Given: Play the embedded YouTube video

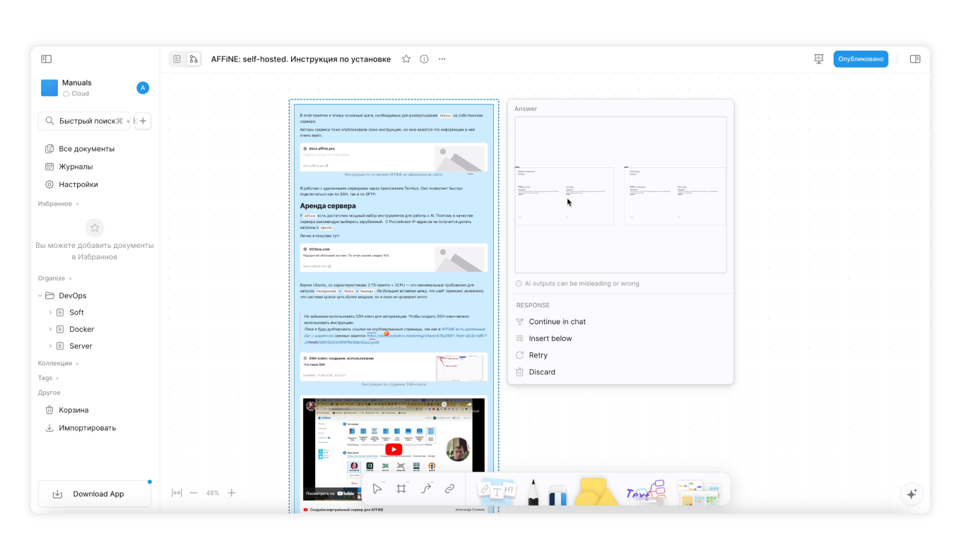Looking at the screenshot, I should coord(394,449).
